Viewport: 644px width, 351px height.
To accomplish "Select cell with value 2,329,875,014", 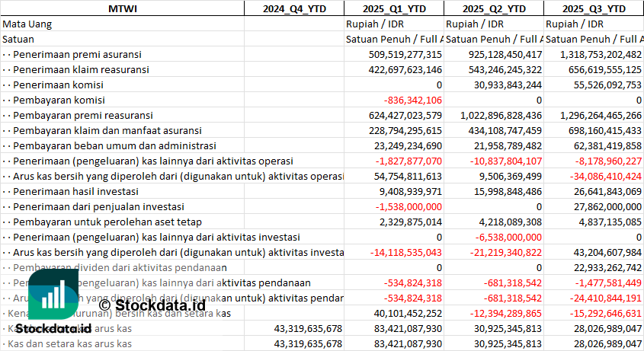I will 394,222.
